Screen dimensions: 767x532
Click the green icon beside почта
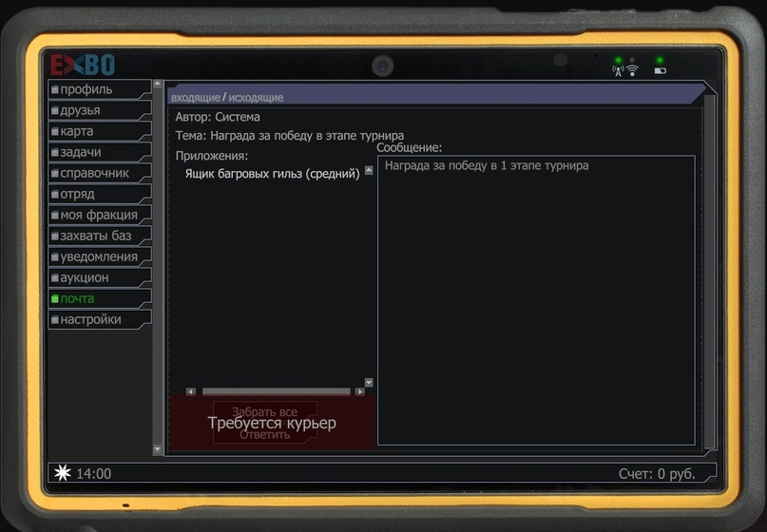pos(55,298)
